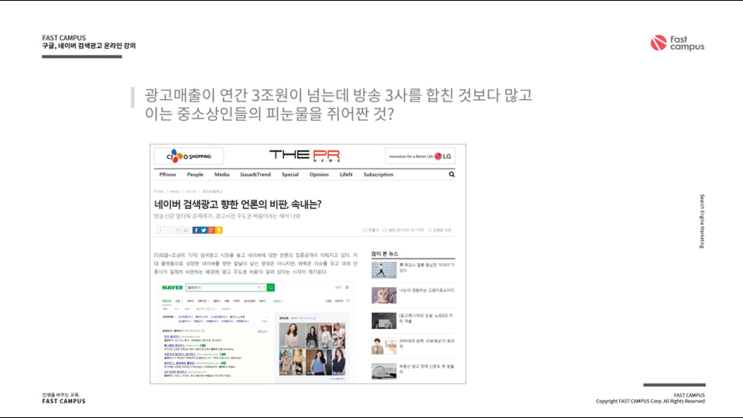Increase font size with plus icon

(160, 230)
